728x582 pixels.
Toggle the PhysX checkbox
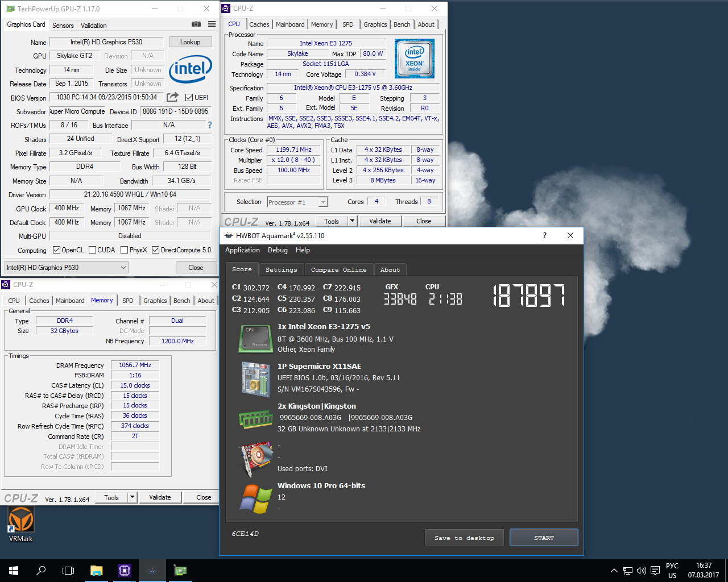[124, 250]
